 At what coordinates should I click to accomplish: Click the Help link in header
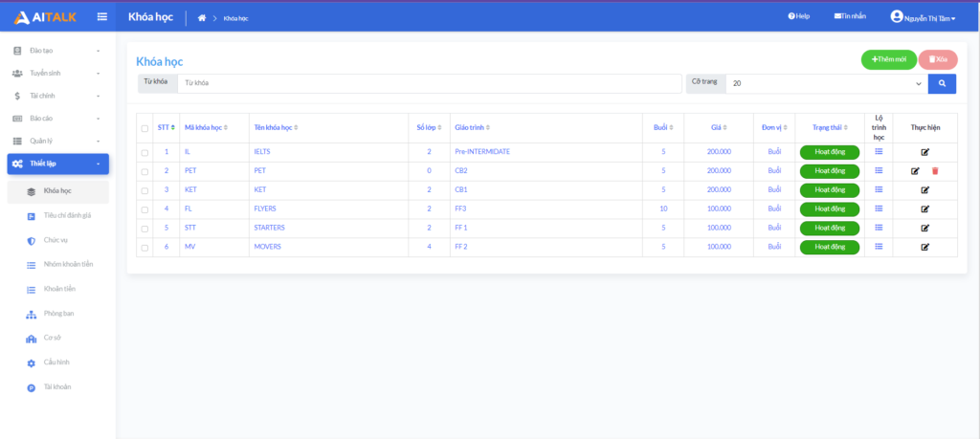pyautogui.click(x=798, y=16)
